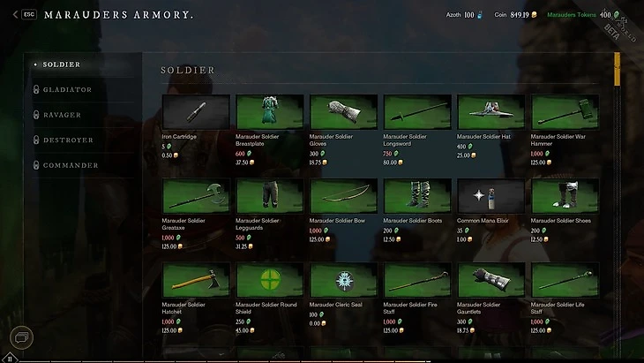Open the chat window icon bottom-left

pos(21,337)
